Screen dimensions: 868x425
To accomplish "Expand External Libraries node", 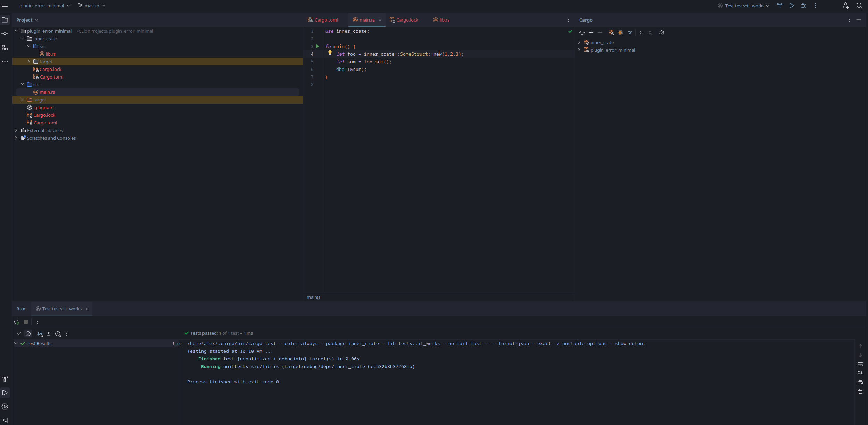I will [x=16, y=130].
